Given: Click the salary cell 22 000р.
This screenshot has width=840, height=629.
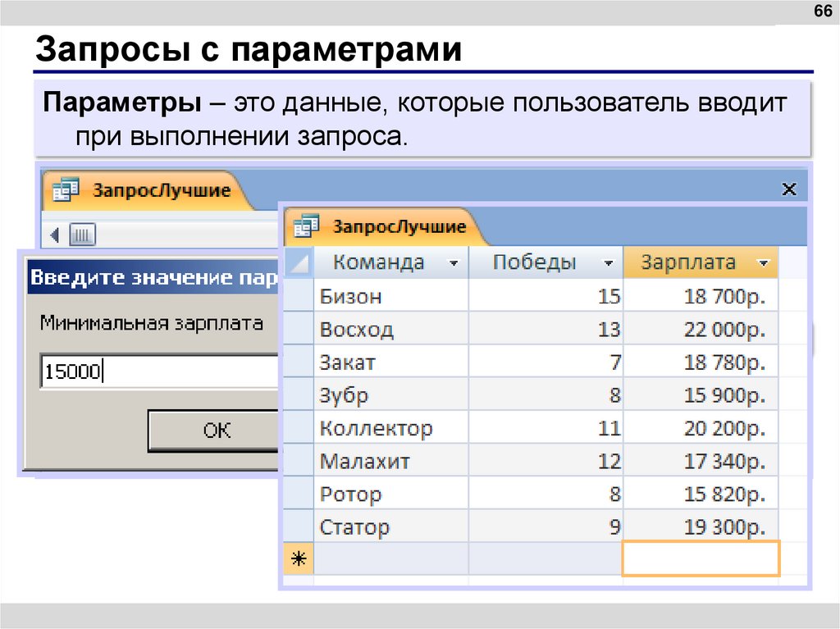Looking at the screenshot, I should coord(701,329).
